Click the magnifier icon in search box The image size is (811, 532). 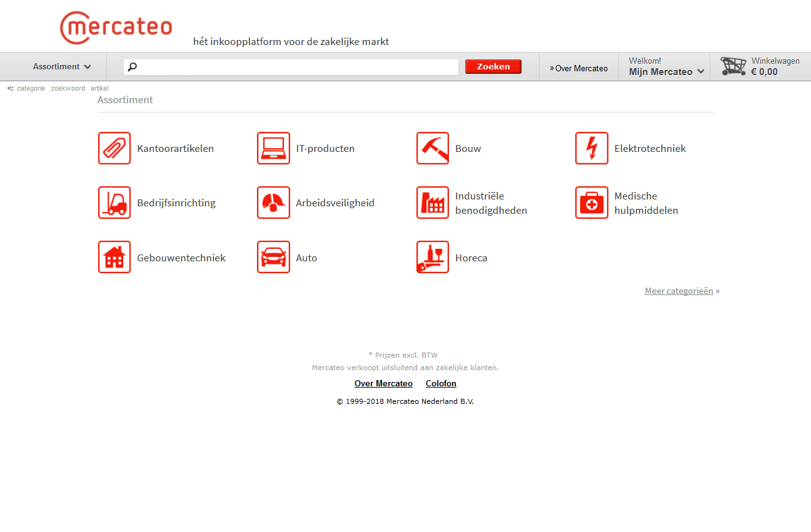[133, 67]
